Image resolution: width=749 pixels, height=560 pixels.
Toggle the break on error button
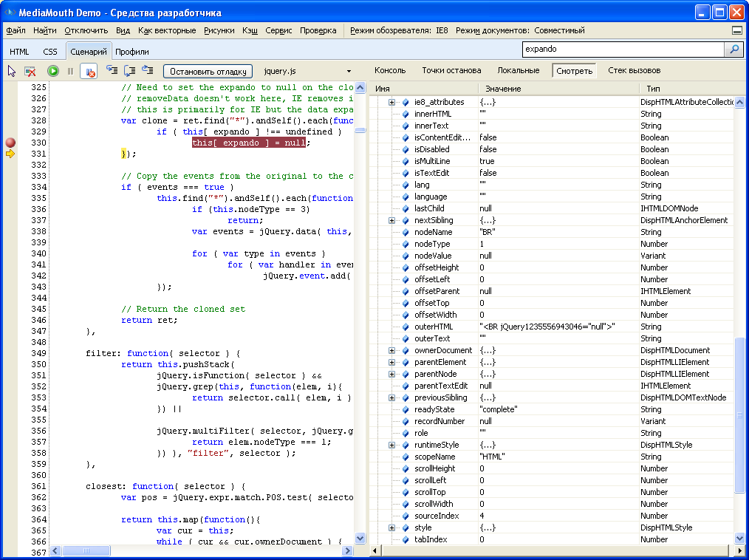click(x=89, y=71)
